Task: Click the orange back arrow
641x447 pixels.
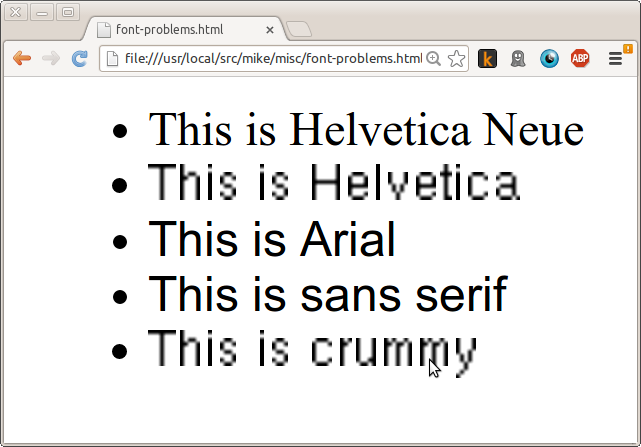Action: 22,58
